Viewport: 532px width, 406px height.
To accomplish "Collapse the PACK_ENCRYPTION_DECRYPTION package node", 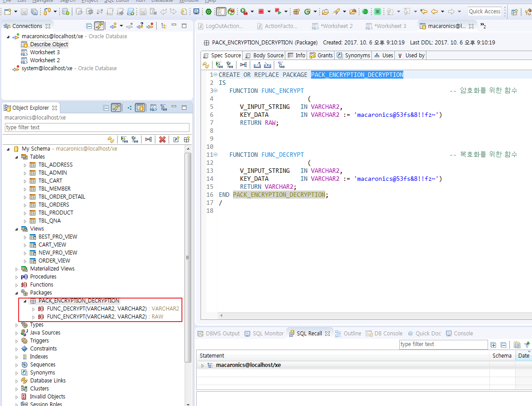I will pos(25,301).
